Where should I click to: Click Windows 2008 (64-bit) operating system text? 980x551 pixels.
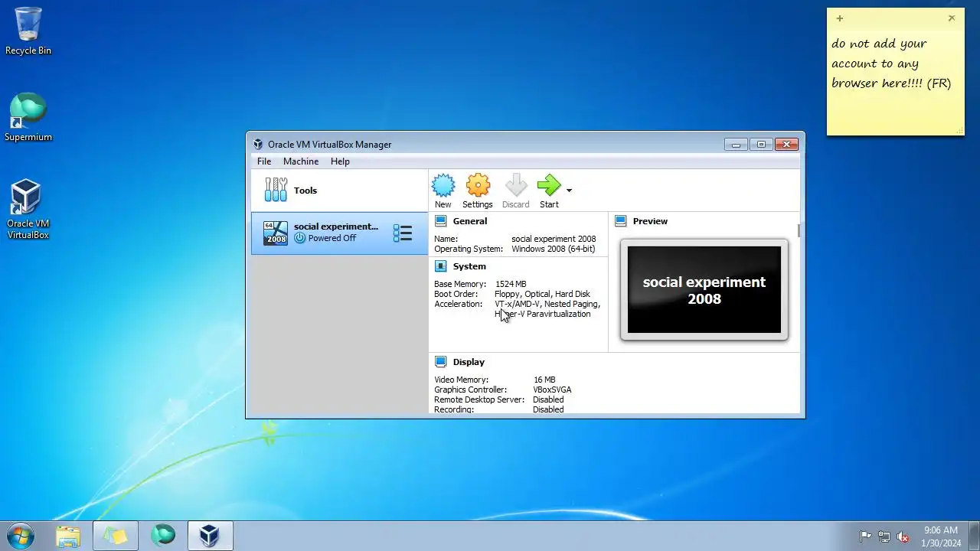[x=554, y=249]
